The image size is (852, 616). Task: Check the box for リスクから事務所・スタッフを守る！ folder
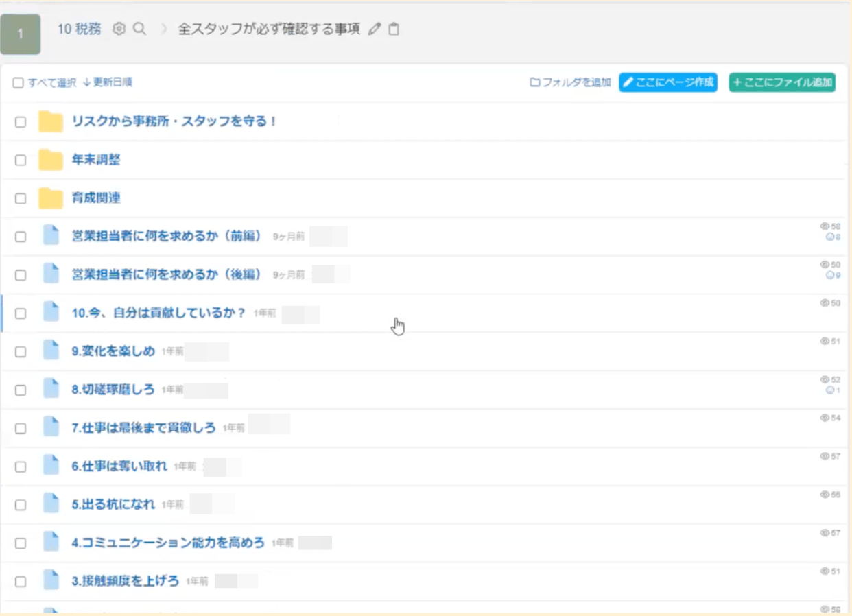[21, 122]
